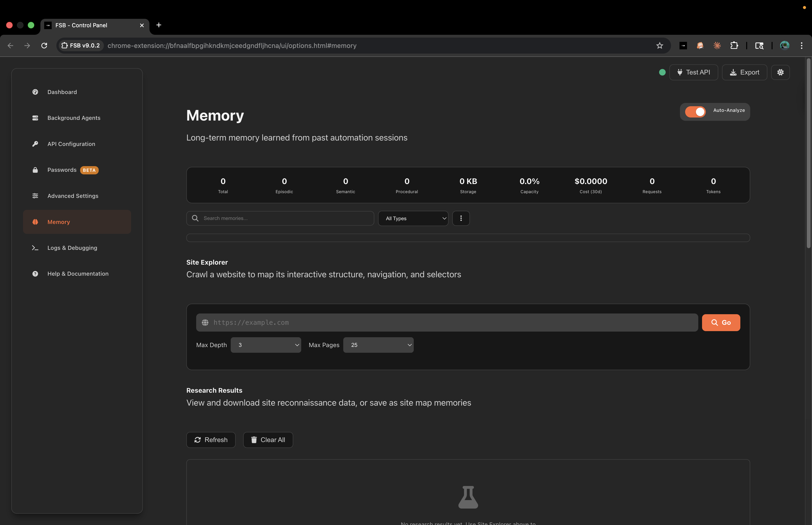Open Background Agents section
Image resolution: width=812 pixels, height=525 pixels.
point(77,118)
